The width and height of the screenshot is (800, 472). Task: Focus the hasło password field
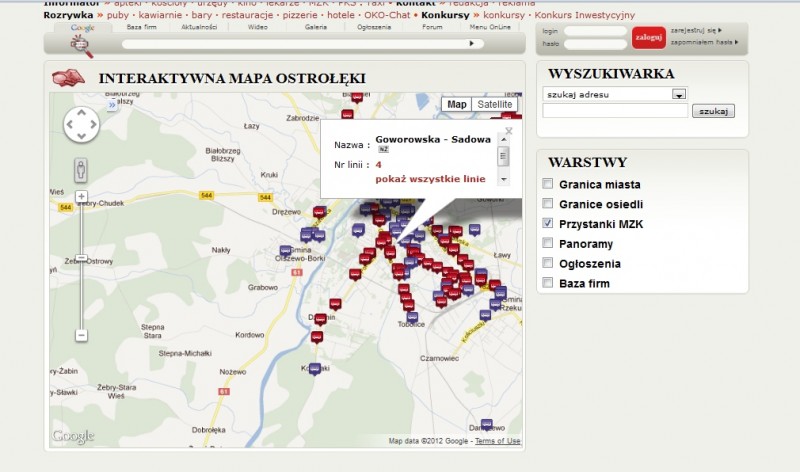[595, 44]
